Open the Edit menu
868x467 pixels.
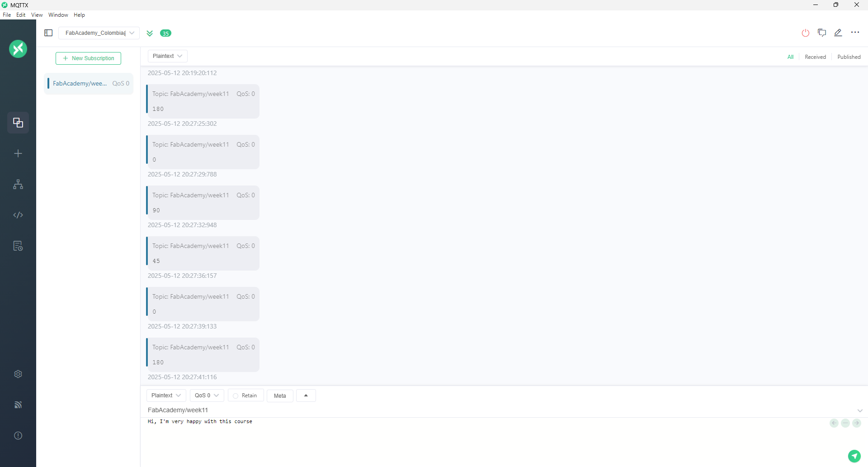[21, 15]
